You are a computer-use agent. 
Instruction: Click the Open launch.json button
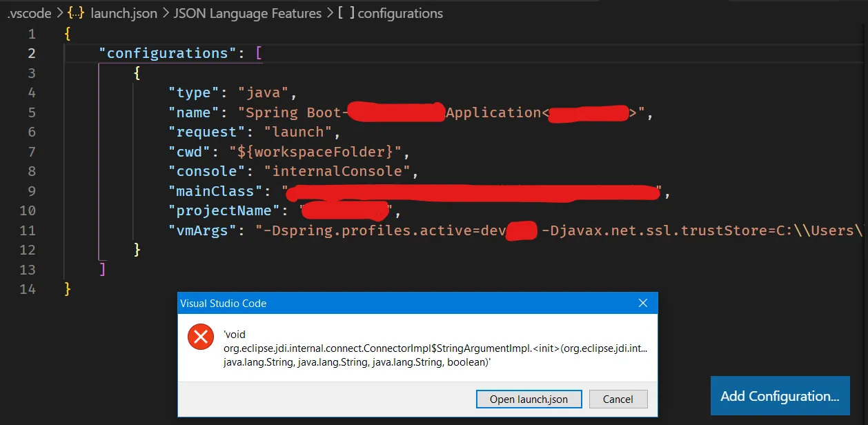click(529, 399)
